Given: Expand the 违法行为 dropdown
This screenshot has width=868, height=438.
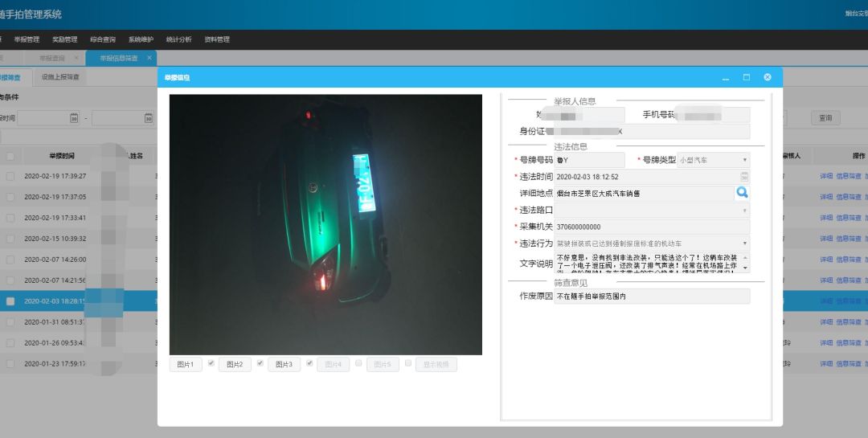Looking at the screenshot, I should pyautogui.click(x=744, y=243).
